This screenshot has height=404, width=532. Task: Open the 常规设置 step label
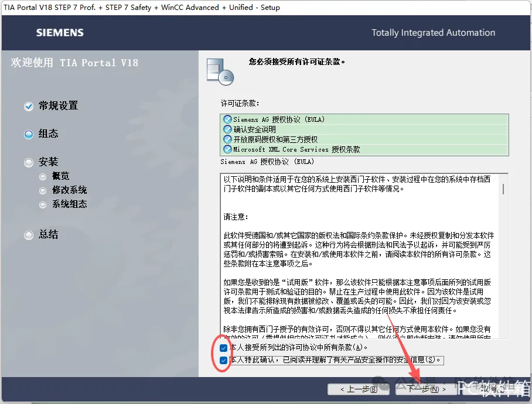click(59, 106)
